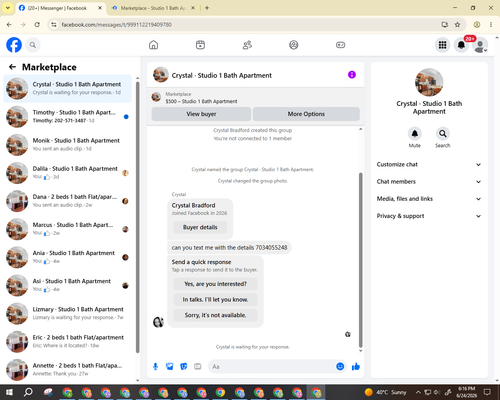Viewport: 500px width, 400px height.
Task: Close the Messenger | Facebook tab
Action: pyautogui.click(x=100, y=8)
